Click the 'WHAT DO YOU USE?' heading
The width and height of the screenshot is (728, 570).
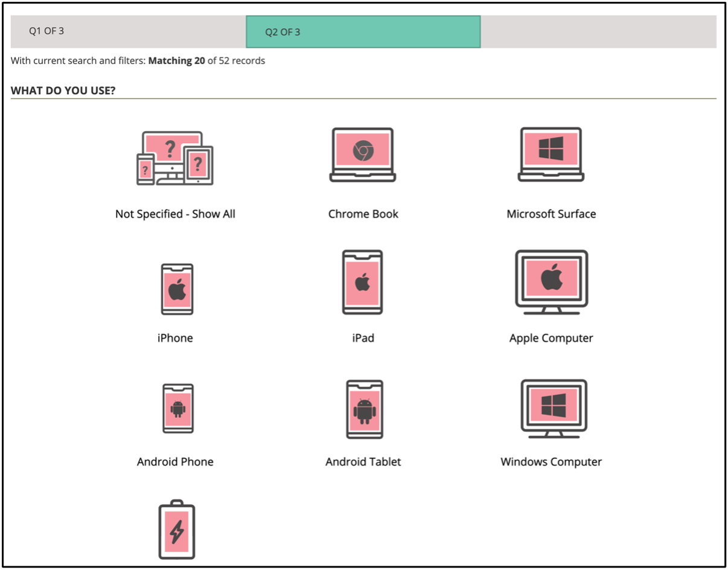pos(63,91)
